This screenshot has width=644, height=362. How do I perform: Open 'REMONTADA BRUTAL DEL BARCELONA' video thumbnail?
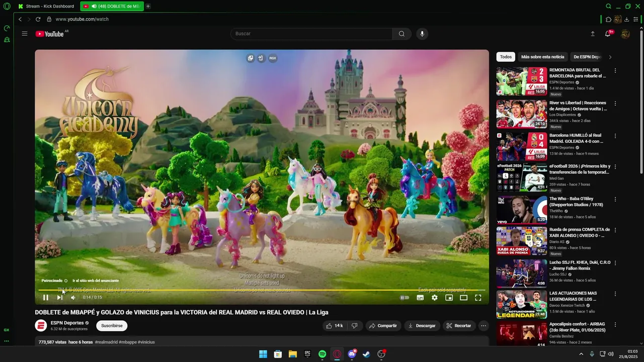tap(521, 81)
